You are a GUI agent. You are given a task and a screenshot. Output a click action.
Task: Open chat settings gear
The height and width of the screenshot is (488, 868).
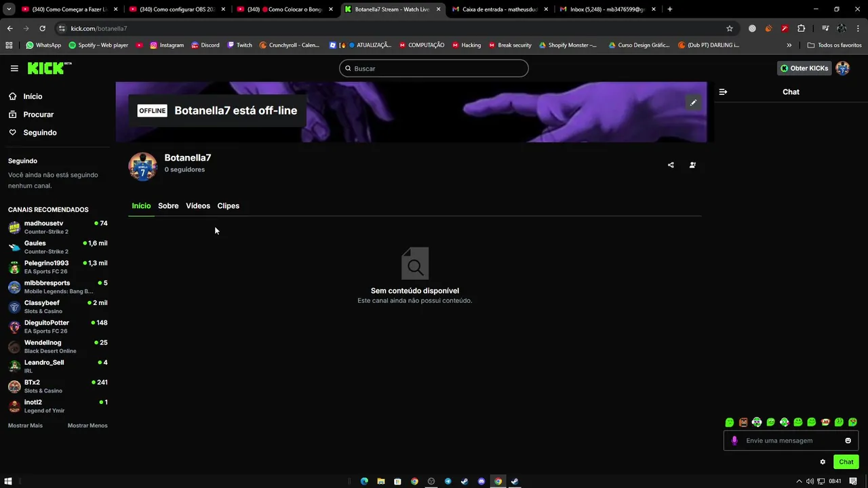[823, 462]
